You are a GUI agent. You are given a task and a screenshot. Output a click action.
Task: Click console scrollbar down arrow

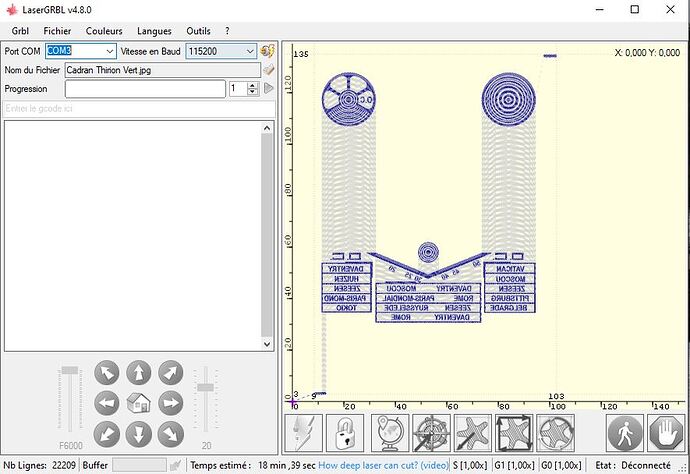(267, 344)
